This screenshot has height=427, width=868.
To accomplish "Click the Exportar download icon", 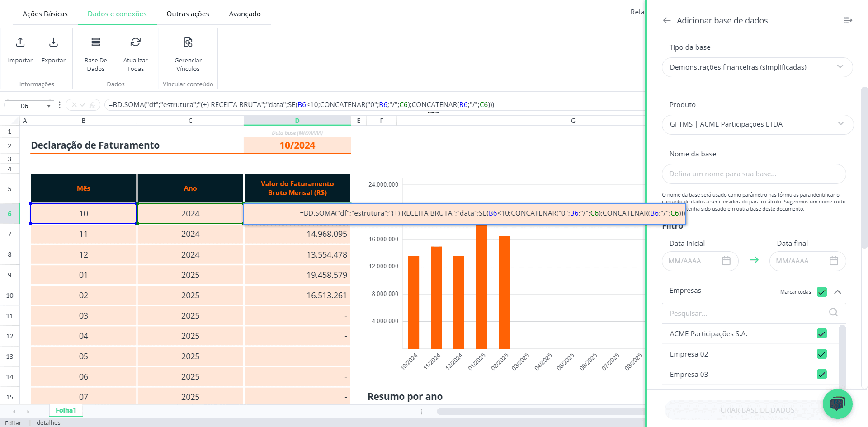I will [x=53, y=42].
